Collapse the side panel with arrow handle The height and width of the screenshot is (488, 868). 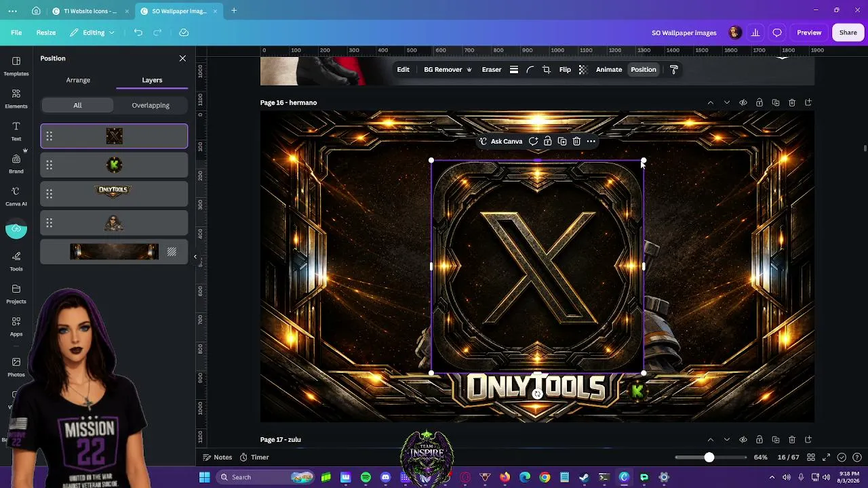195,257
